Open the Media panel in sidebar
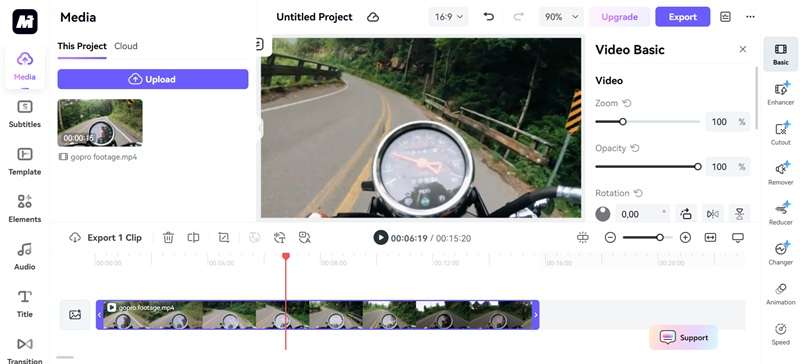The image size is (800, 364). click(x=24, y=66)
